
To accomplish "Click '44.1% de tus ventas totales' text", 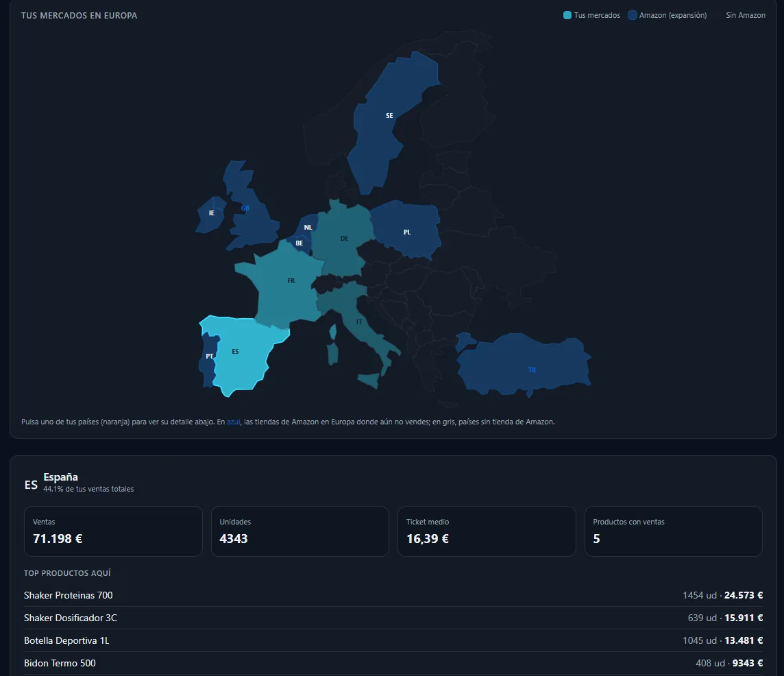I will click(88, 489).
